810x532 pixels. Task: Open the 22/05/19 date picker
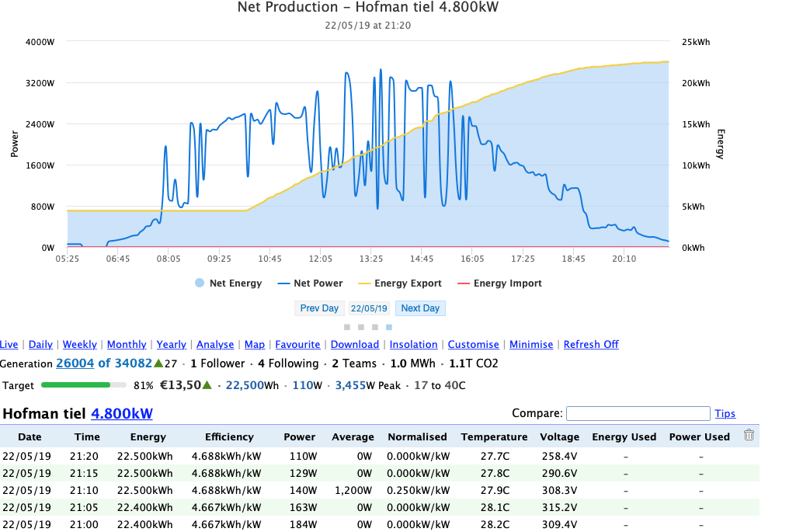(369, 308)
